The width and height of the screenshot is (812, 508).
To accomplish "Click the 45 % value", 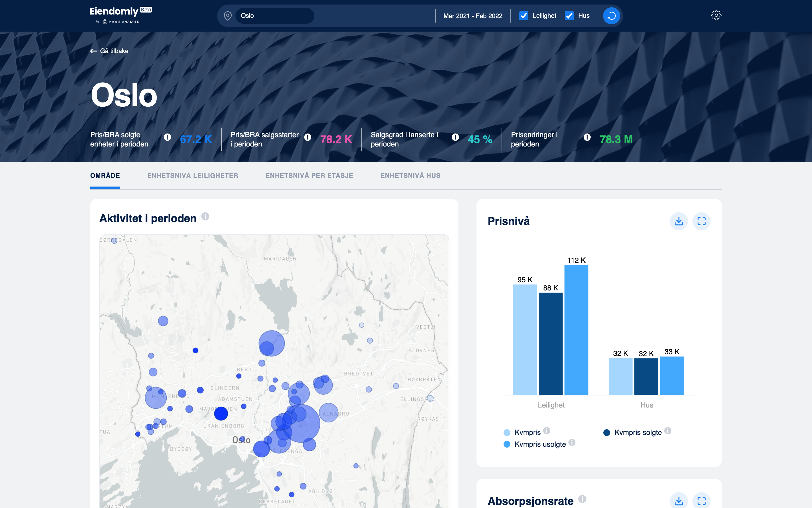I will [480, 139].
